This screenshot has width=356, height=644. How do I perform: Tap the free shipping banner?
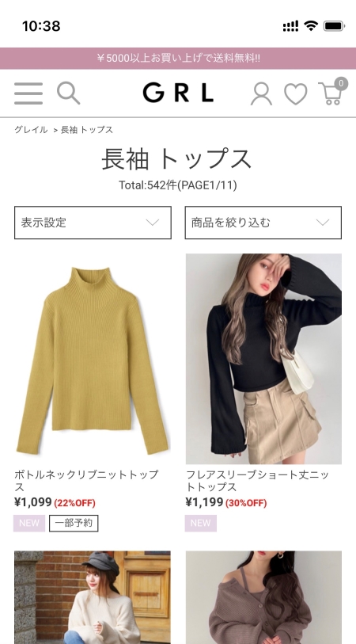178,59
